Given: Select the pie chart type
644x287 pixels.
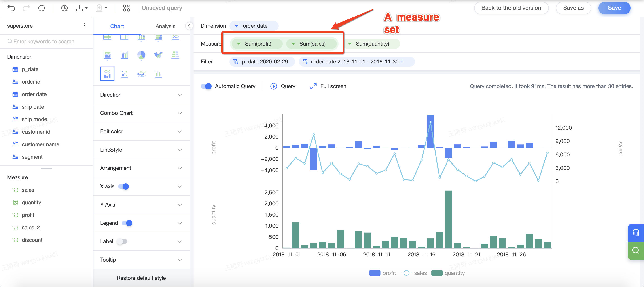Looking at the screenshot, I should coord(141,55).
